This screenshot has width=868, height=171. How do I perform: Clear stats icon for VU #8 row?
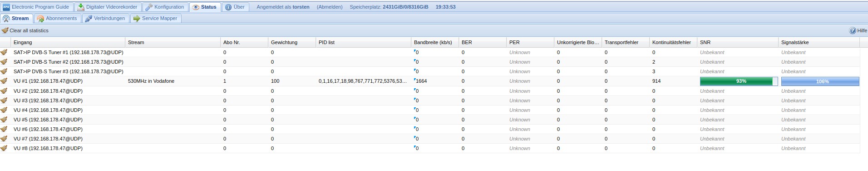click(4, 148)
